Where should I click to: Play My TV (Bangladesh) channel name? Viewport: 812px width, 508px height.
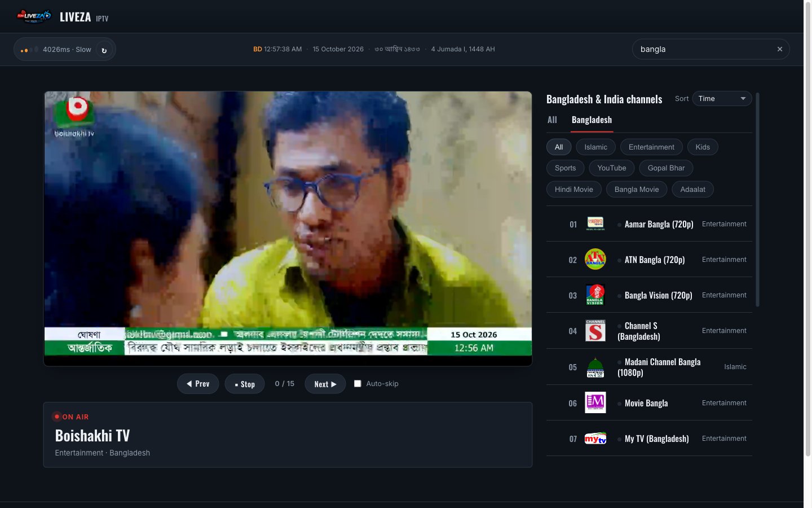[657, 439]
